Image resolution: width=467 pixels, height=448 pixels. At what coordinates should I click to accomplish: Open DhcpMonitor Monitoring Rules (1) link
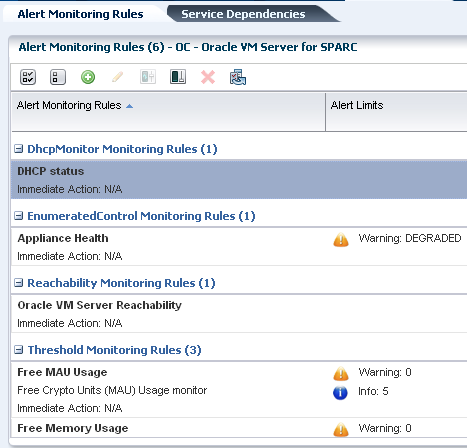[122, 149]
